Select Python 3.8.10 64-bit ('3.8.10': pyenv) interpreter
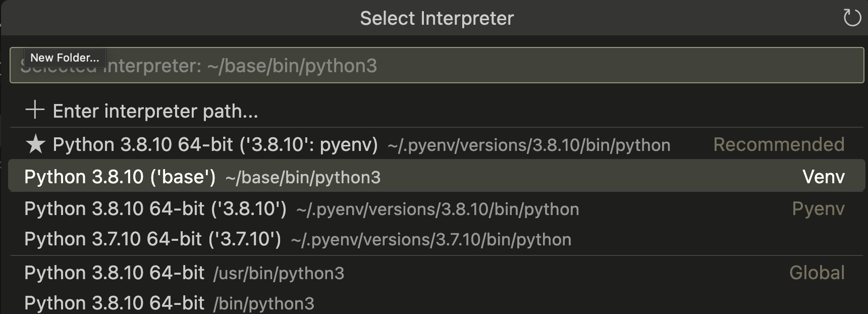The height and width of the screenshot is (314, 868). point(215,145)
